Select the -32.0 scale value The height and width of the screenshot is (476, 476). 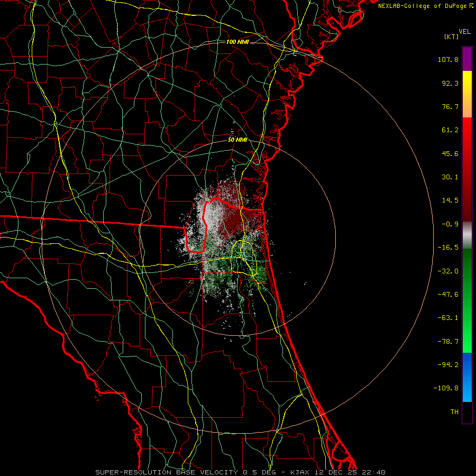(448, 271)
